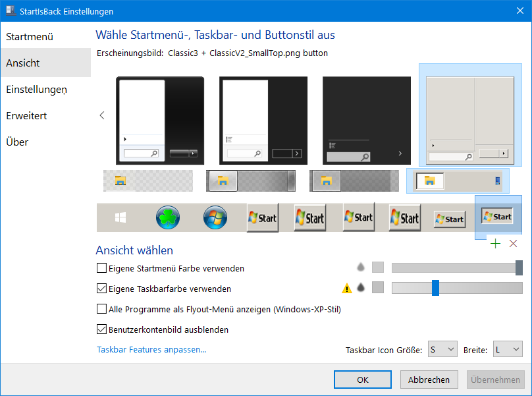Image resolution: width=532 pixels, height=396 pixels.
Task: Select the all-dark start menu style thumbnail
Action: 367,121
